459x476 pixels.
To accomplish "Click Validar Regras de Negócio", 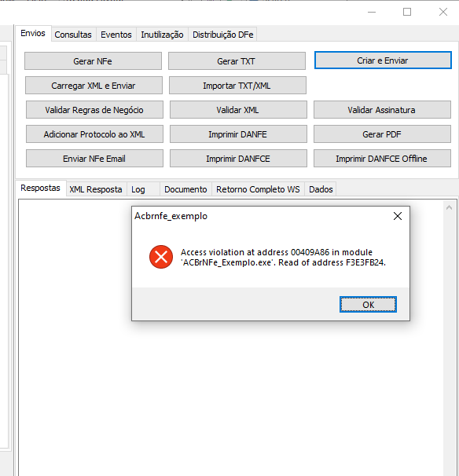I will tap(94, 110).
